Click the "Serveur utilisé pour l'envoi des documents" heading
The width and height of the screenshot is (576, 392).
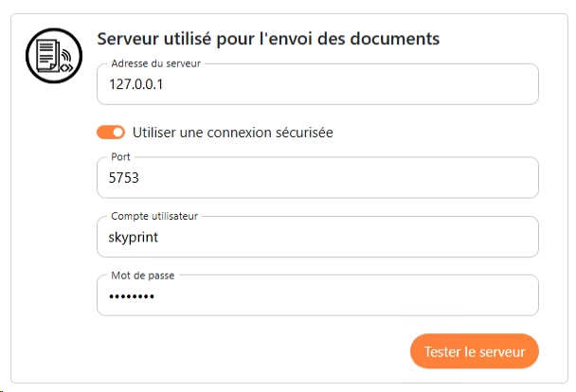[269, 39]
